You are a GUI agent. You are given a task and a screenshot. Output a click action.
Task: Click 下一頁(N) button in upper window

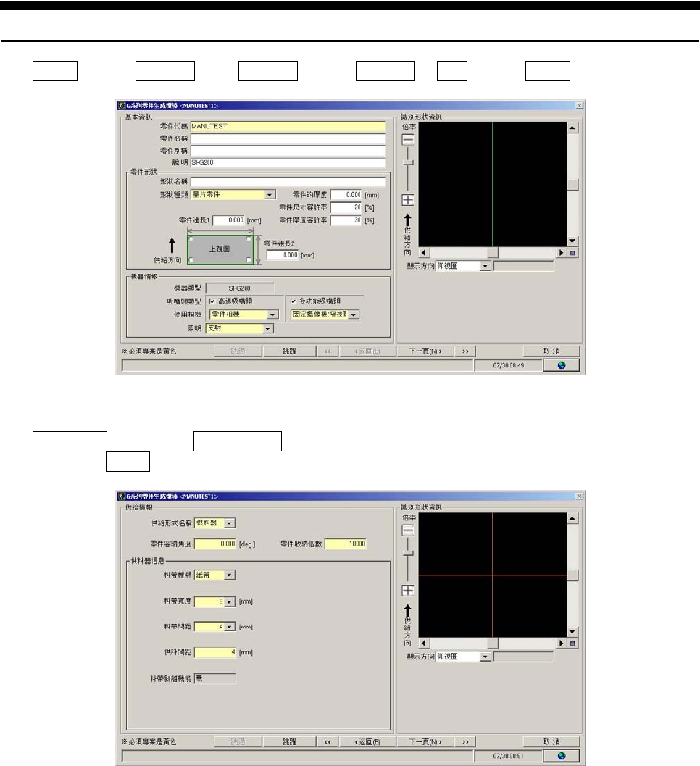click(425, 351)
